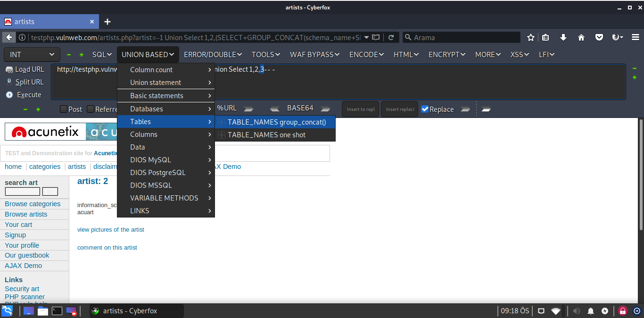This screenshot has width=644, height=318.
Task: Open the terminal from the taskbar
Action: [57, 311]
